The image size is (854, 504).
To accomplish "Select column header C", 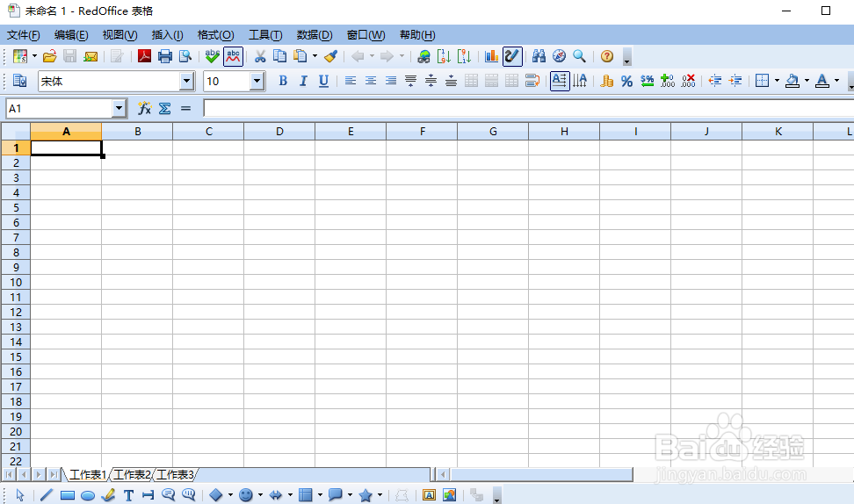I will pyautogui.click(x=208, y=131).
